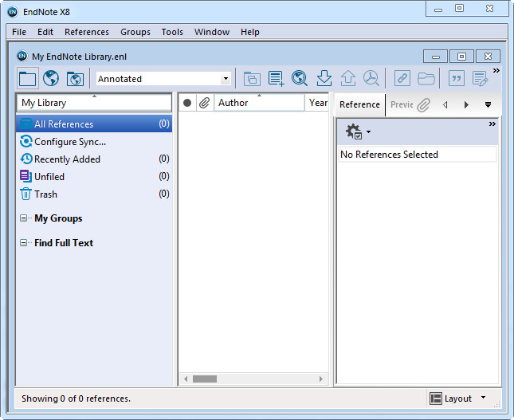The image size is (514, 420).
Task: Open the Trash group
Action: tap(94, 194)
